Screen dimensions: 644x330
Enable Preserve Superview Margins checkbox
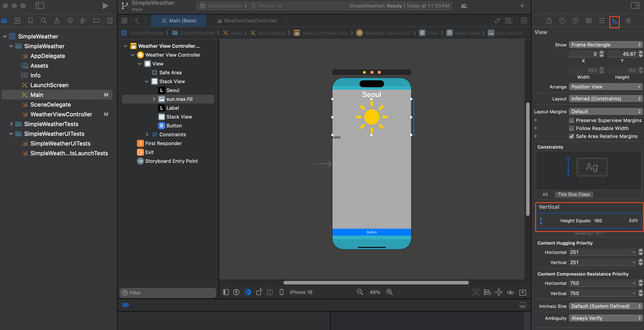click(x=572, y=121)
